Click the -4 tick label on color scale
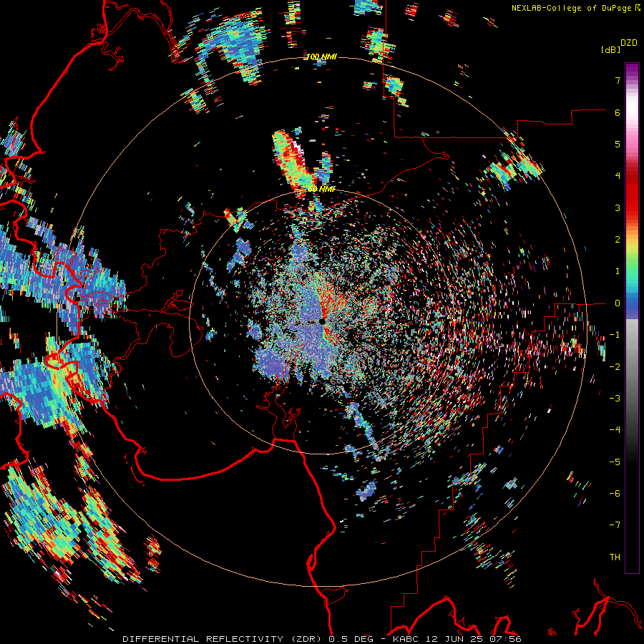Viewport: 644px width, 644px height. pos(615,430)
